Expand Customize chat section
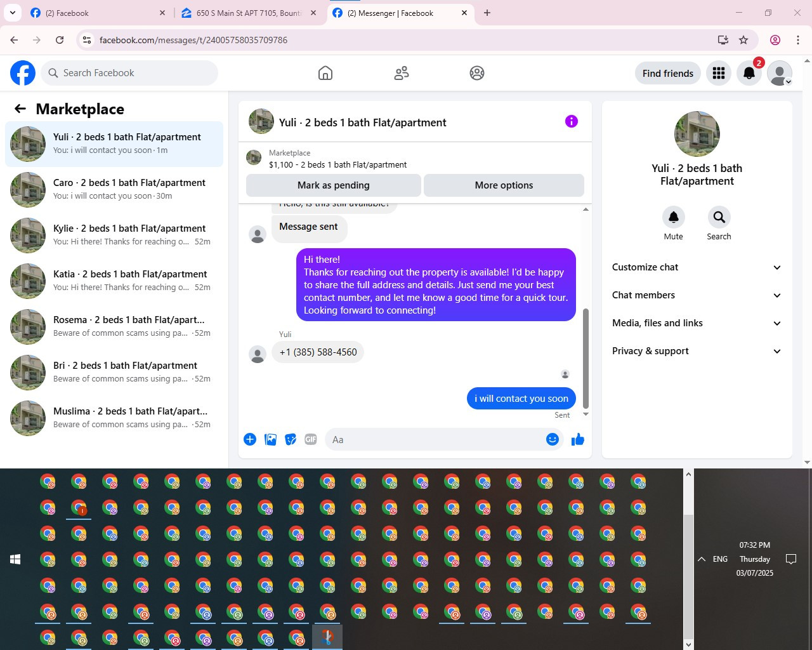 (697, 267)
